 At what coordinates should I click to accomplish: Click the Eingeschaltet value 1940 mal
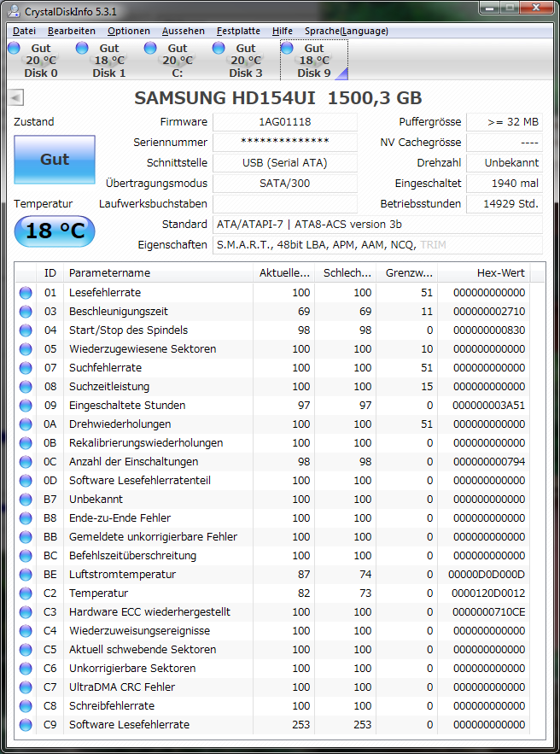(505, 184)
